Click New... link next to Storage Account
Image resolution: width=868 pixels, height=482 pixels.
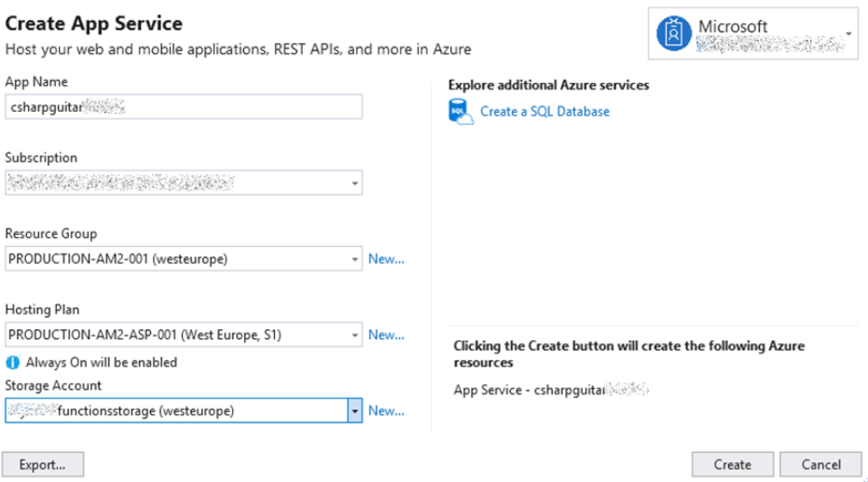pos(386,410)
